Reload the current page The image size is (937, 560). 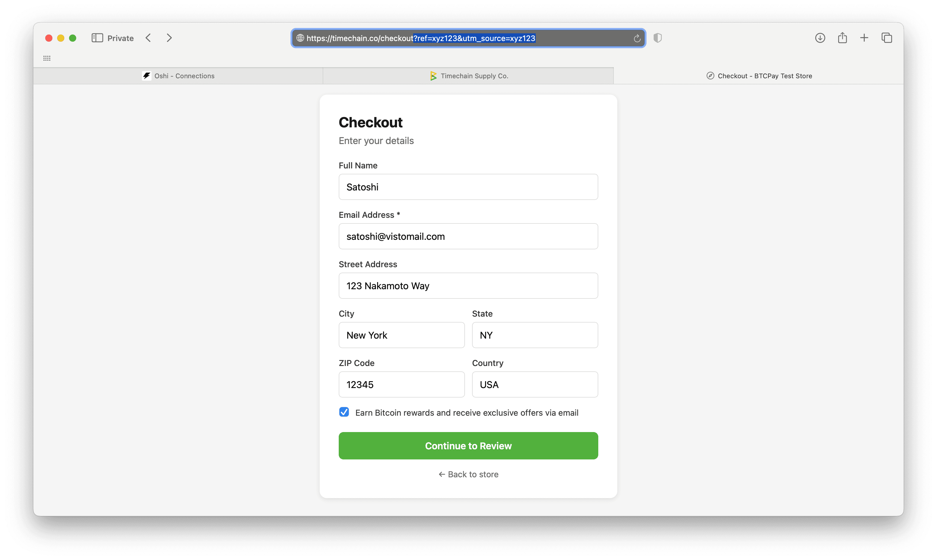(637, 38)
